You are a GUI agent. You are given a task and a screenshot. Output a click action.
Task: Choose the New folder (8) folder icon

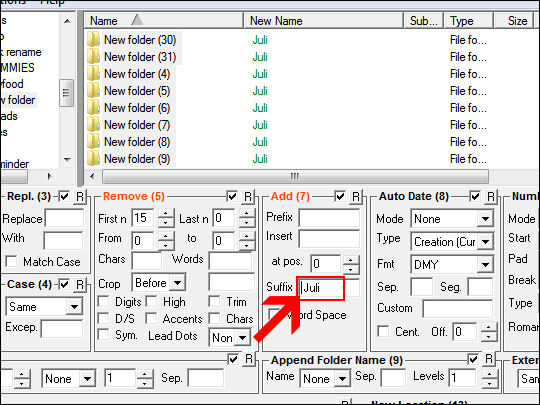click(x=93, y=142)
